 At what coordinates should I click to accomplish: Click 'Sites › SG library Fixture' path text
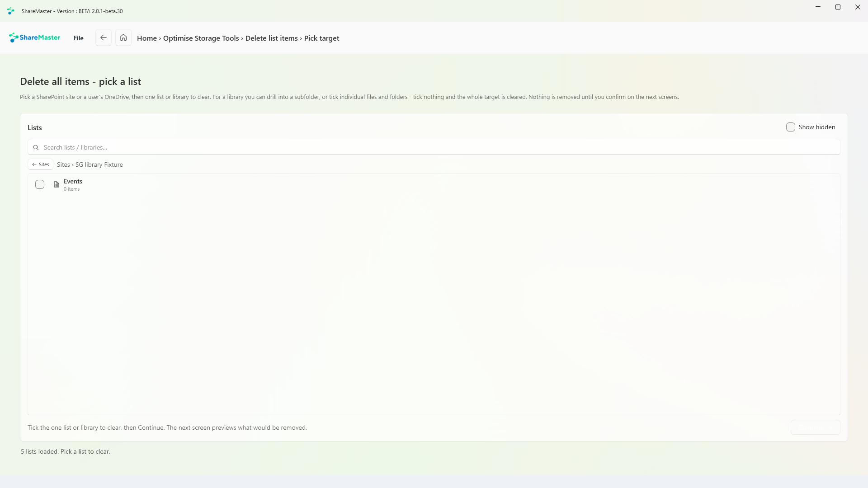(90, 164)
